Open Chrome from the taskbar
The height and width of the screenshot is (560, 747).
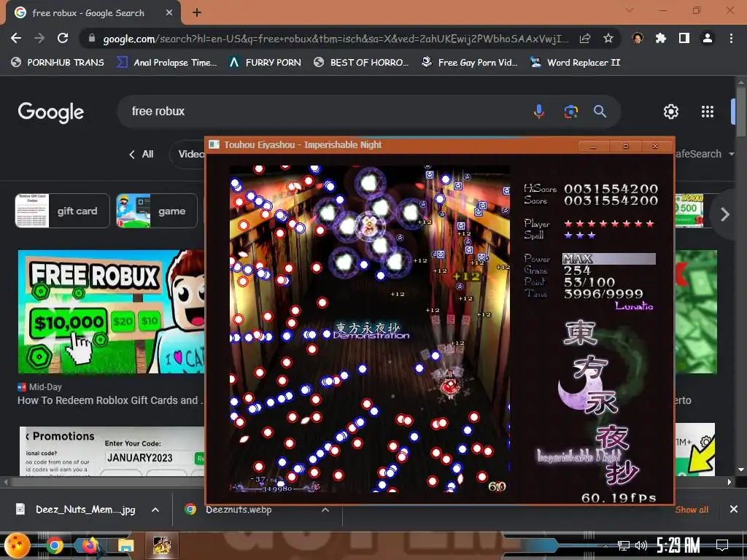(55, 545)
